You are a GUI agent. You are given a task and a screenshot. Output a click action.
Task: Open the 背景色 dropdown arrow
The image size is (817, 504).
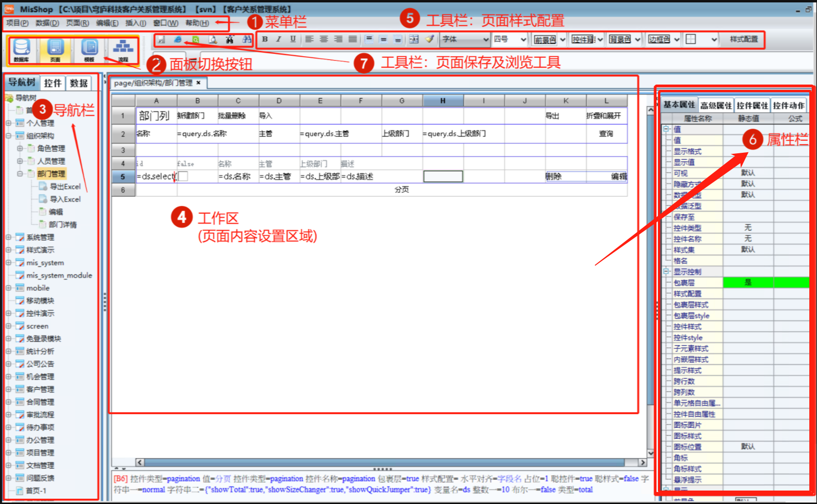point(637,39)
